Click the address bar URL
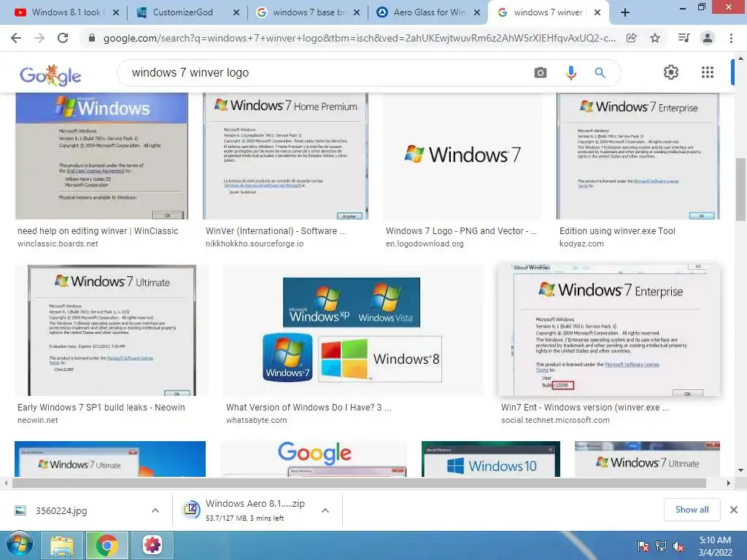747x560 pixels. [359, 38]
